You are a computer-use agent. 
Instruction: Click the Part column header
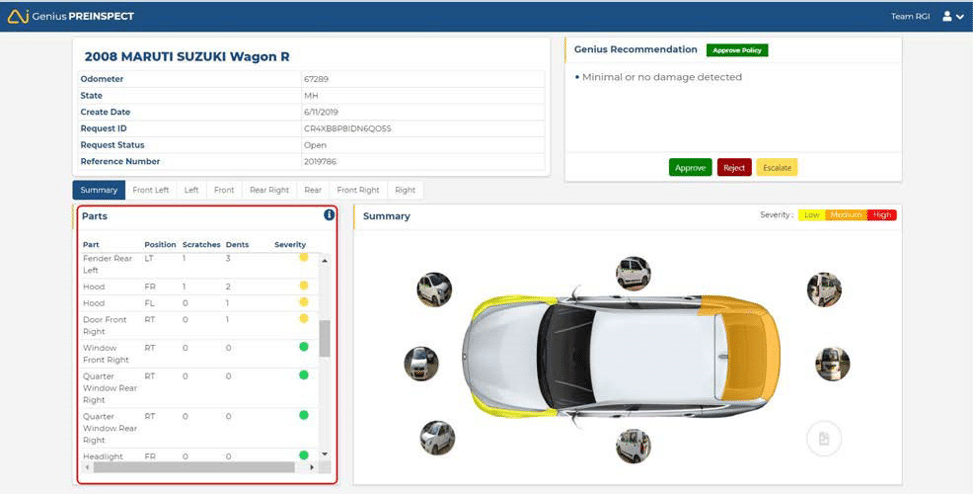pos(91,245)
